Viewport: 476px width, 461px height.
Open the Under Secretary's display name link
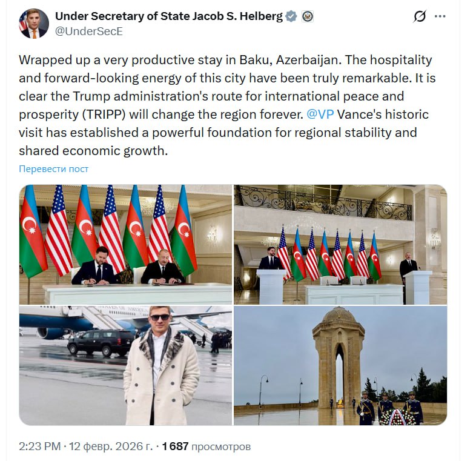click(x=168, y=16)
